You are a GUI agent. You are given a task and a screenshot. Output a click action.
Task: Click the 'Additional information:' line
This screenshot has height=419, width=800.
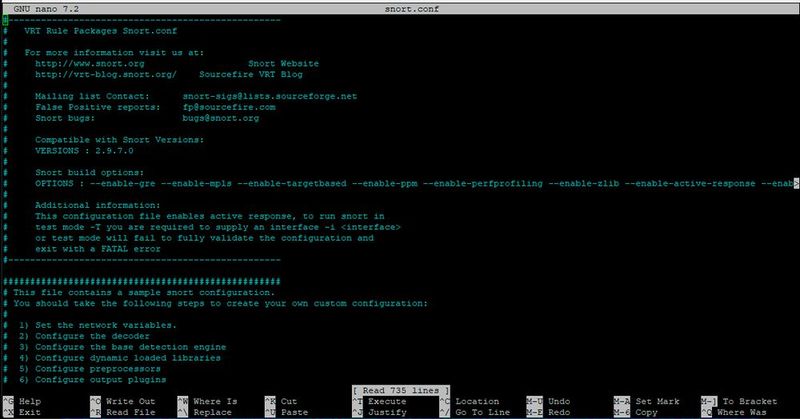pos(97,205)
